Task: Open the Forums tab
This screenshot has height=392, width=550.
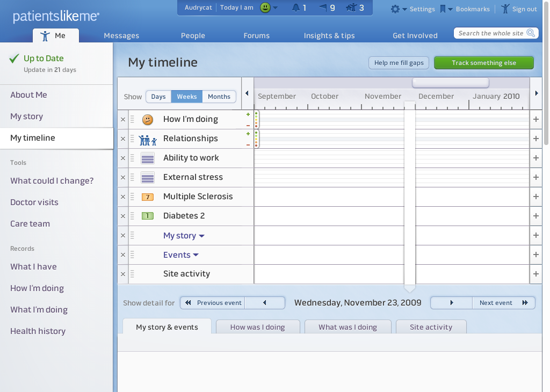Action: 256,35
